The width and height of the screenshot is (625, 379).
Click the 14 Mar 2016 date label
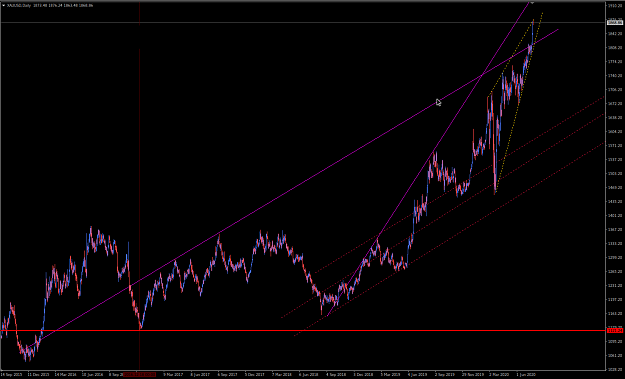[65, 375]
